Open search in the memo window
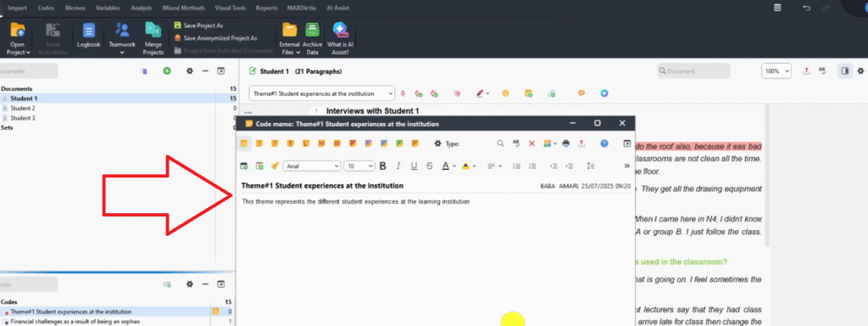 [x=500, y=143]
